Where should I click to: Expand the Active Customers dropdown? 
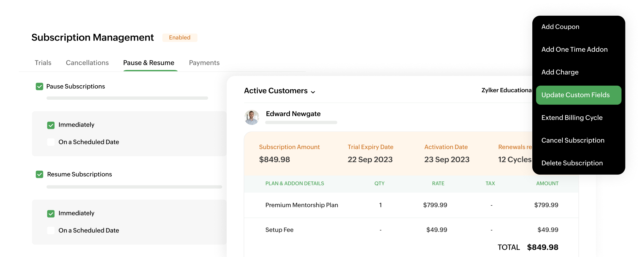click(x=314, y=92)
